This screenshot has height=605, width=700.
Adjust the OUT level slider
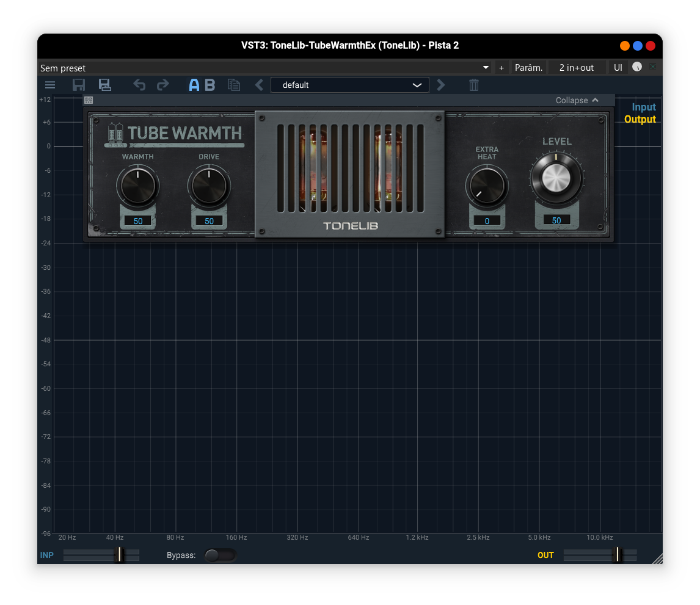point(618,555)
